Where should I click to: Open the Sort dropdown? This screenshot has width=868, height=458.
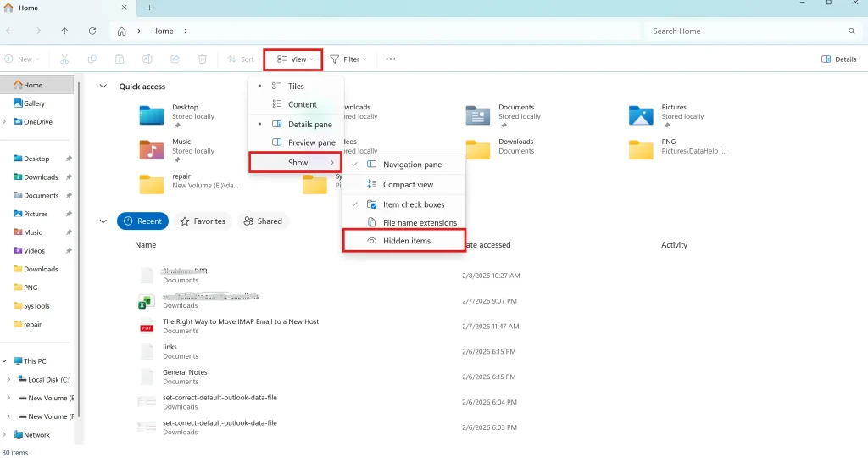point(244,59)
